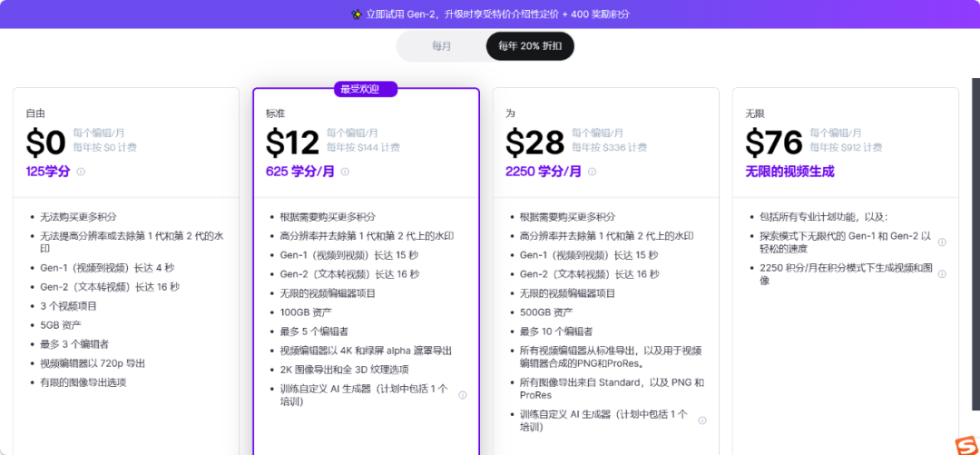980x455 pixels.
Task: Click 有限的图像导出选项 item
Action: pyautogui.click(x=83, y=382)
